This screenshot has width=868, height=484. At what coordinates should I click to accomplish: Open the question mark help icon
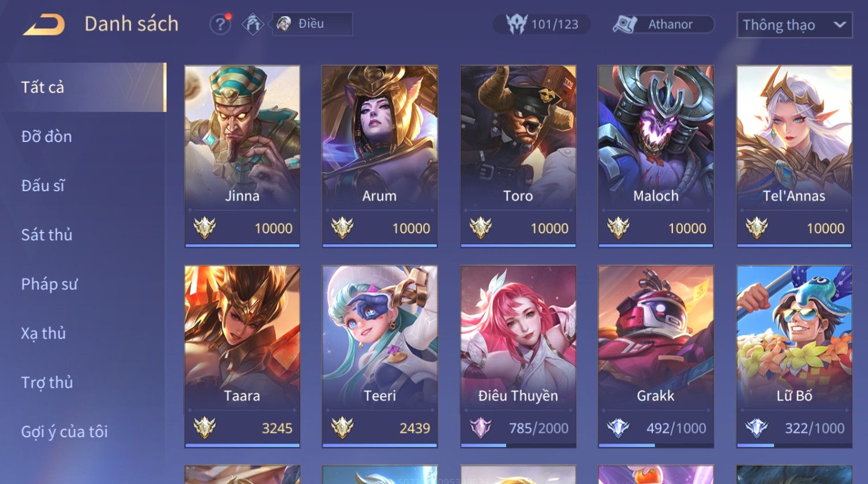220,24
